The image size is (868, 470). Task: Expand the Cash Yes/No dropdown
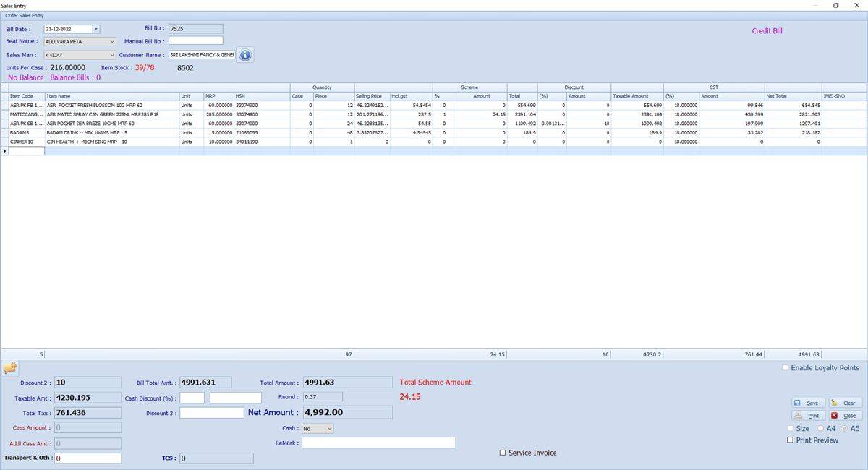[x=329, y=429]
